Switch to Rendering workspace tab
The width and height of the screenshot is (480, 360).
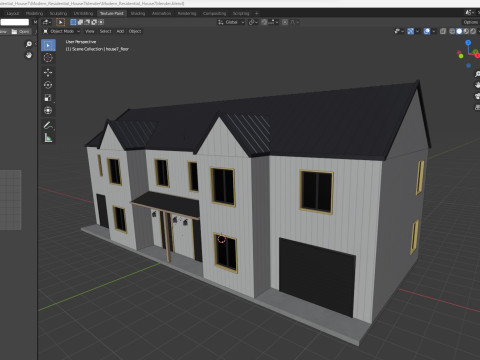[x=187, y=13]
